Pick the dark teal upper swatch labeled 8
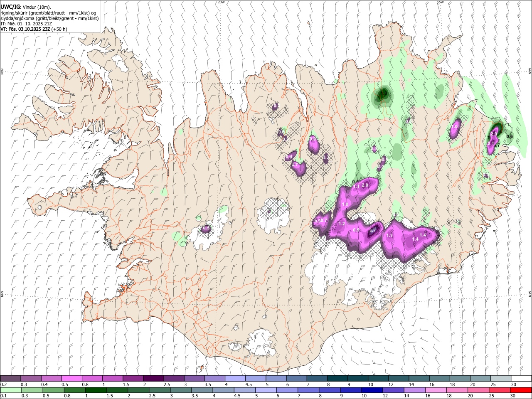 click(337, 379)
